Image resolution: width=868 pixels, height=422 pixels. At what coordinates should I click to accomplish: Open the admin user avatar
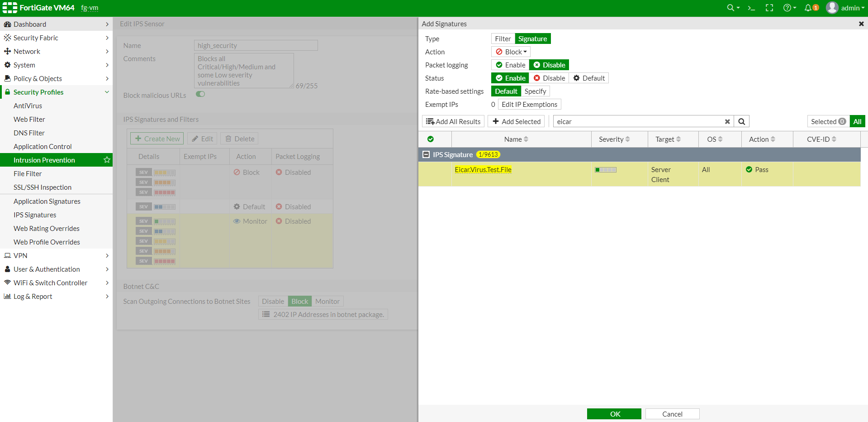click(832, 8)
